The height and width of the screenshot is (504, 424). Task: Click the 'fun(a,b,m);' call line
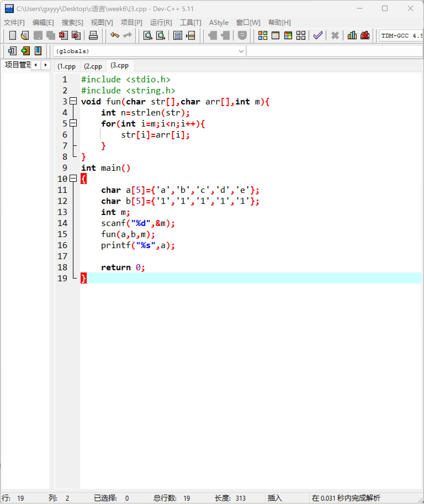coord(128,234)
